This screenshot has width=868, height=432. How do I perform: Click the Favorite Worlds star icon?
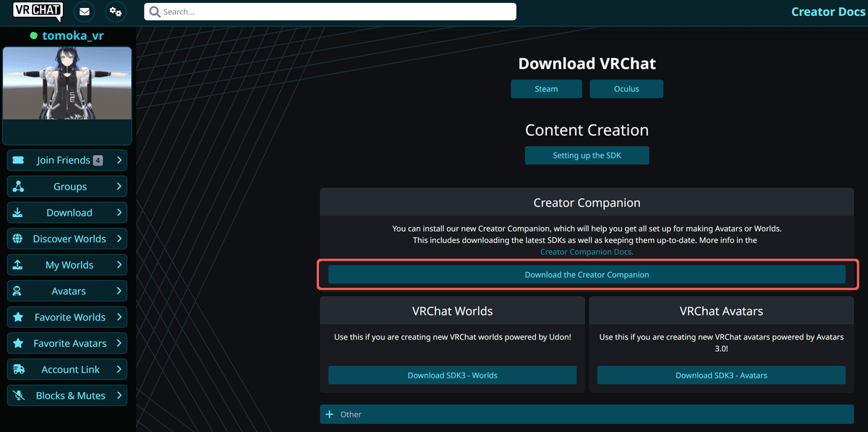(18, 317)
